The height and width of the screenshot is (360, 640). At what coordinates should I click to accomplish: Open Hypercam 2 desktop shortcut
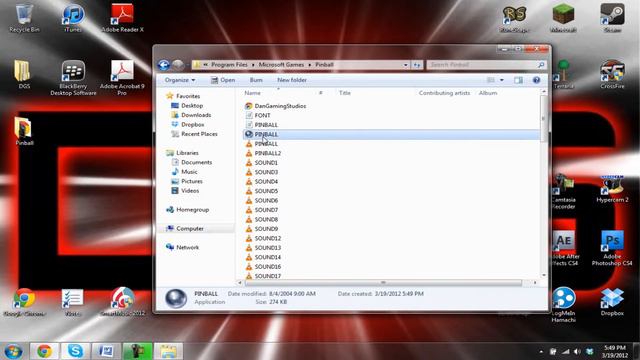tap(612, 189)
